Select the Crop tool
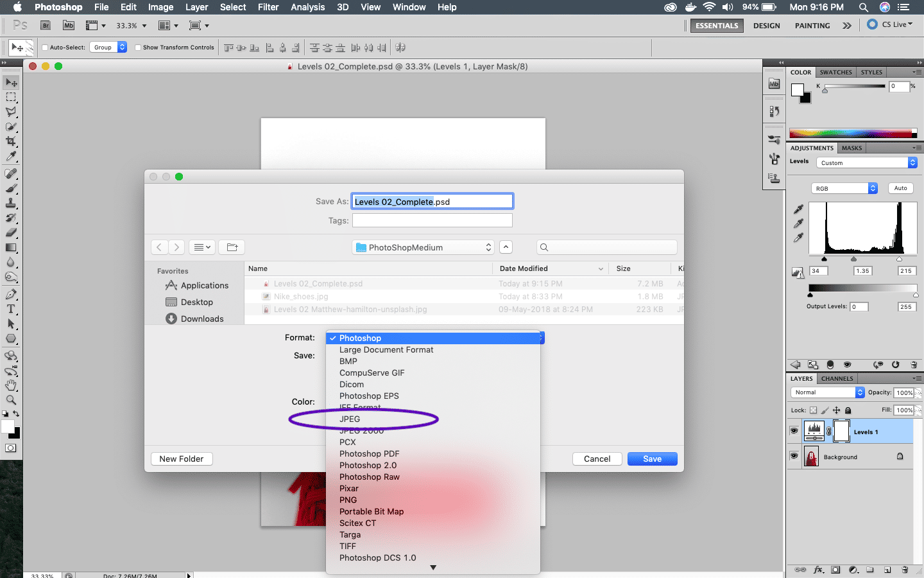This screenshot has height=578, width=924. (x=11, y=141)
